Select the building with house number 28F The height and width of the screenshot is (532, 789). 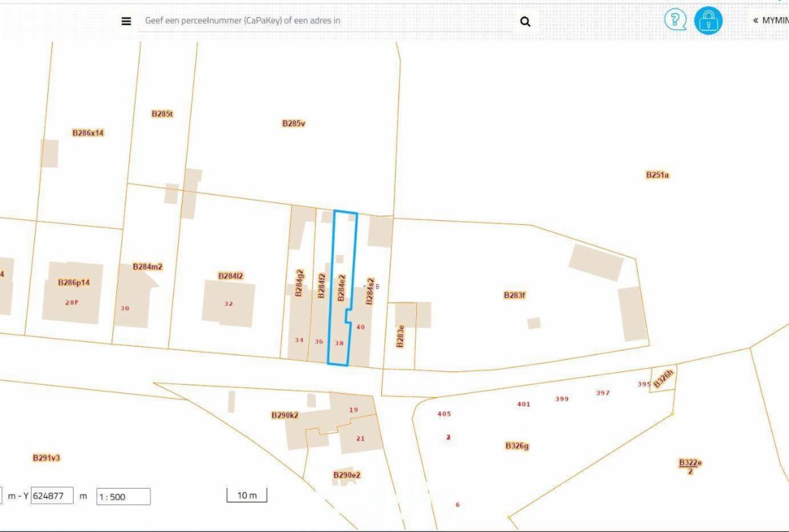click(72, 302)
